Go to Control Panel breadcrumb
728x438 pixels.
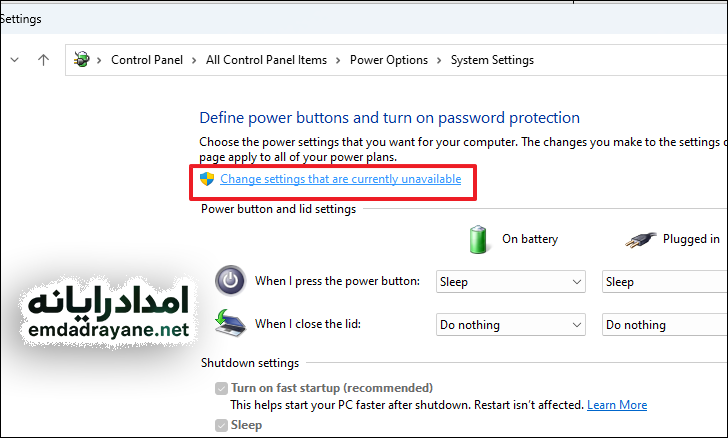(x=147, y=60)
